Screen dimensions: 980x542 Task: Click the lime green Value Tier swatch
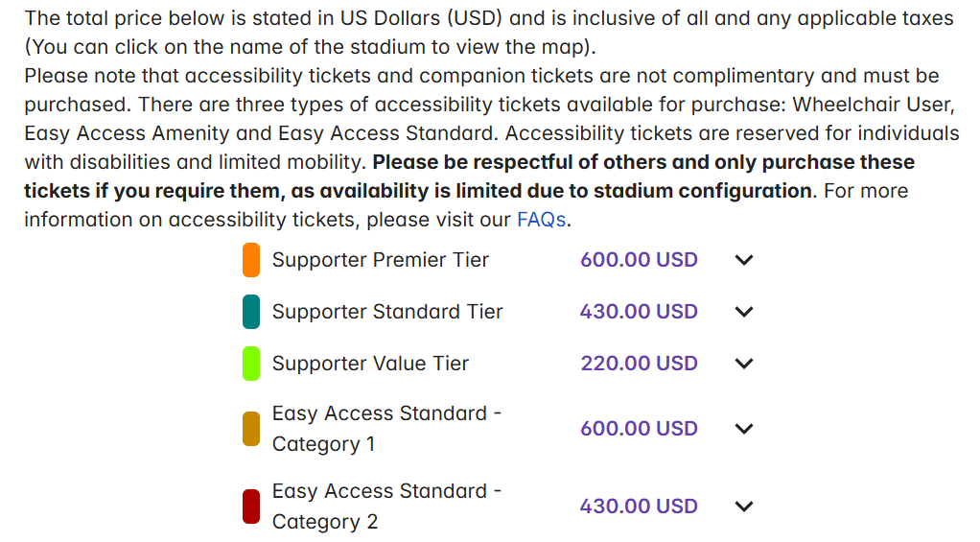[x=251, y=364]
